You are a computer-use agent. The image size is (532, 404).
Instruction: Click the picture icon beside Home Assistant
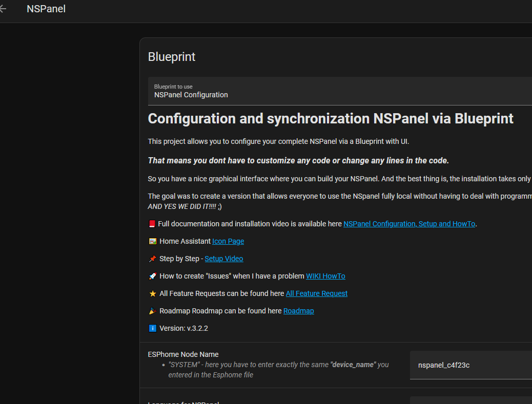pyautogui.click(x=152, y=241)
